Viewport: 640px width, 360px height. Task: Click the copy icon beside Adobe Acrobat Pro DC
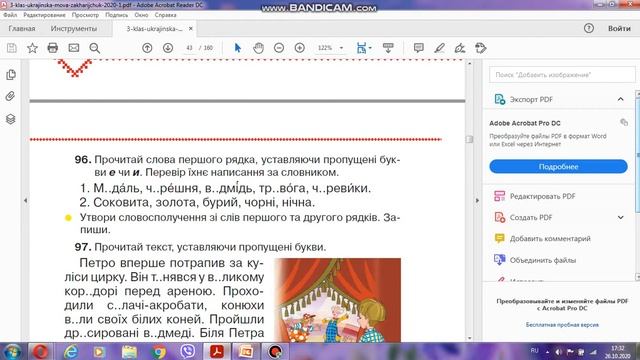click(x=624, y=122)
